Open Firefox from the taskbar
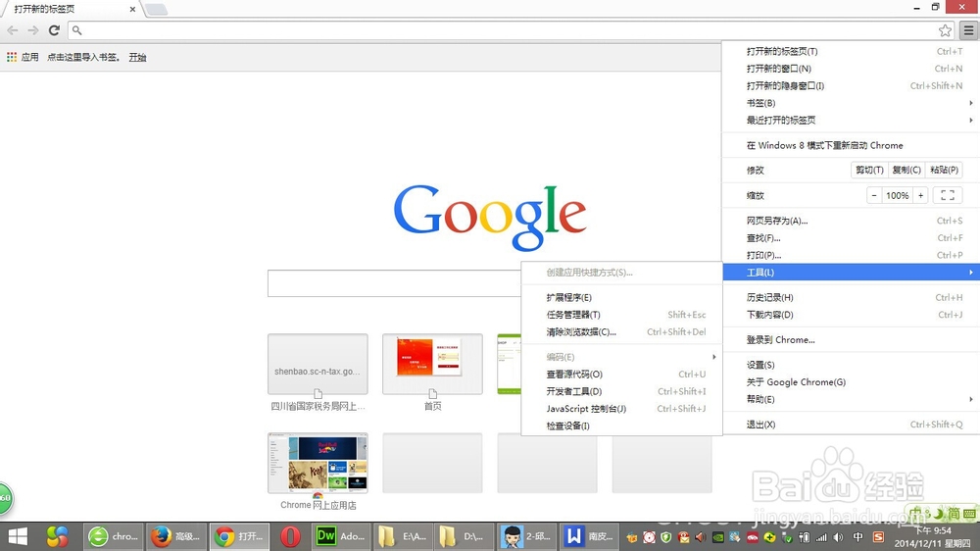 [x=175, y=536]
